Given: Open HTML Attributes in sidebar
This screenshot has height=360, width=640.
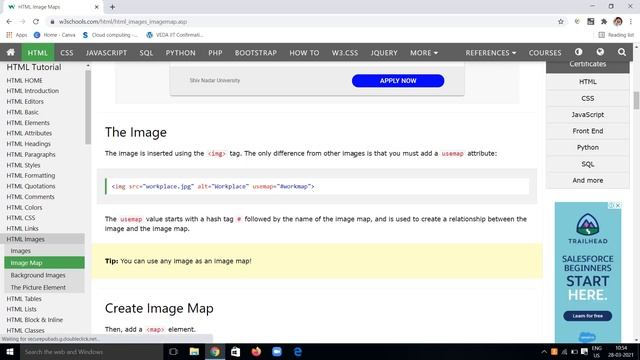Looking at the screenshot, I should 29,133.
